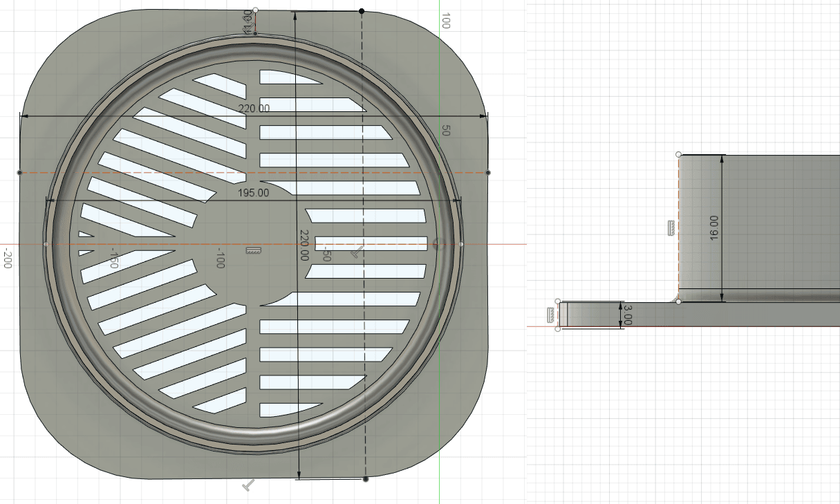The height and width of the screenshot is (504, 840).
Task: Click perpendicular constraint glyph near the -50 label
Action: [x=357, y=252]
